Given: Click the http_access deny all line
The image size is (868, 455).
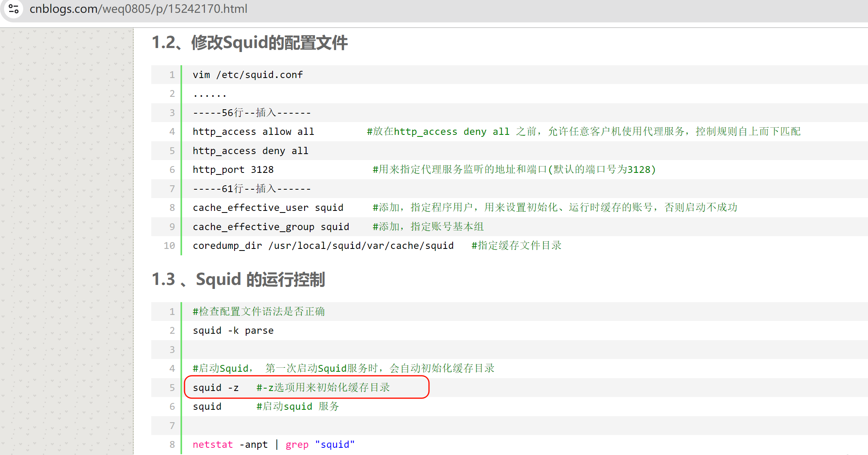Looking at the screenshot, I should pyautogui.click(x=251, y=151).
